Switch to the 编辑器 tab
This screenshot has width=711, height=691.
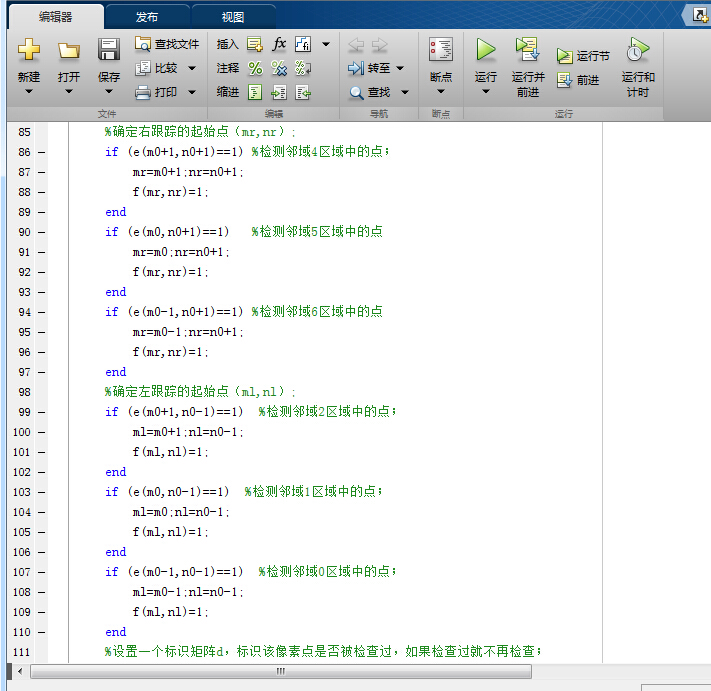tap(55, 17)
